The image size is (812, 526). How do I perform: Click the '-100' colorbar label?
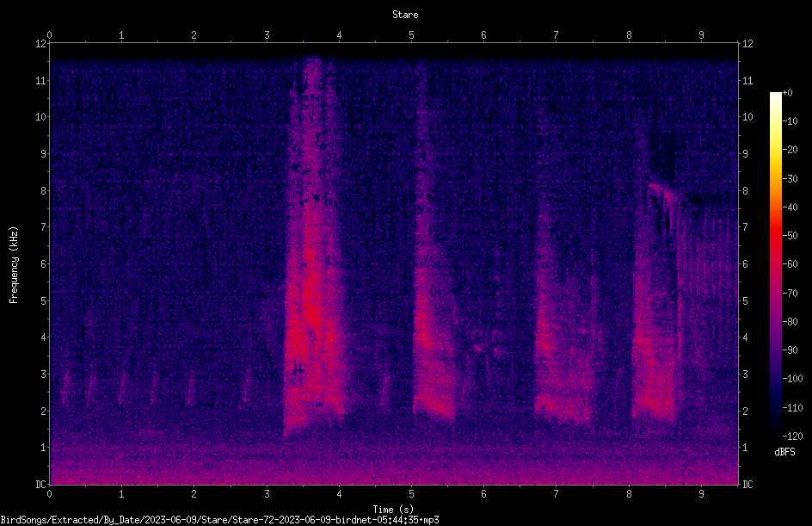pos(792,378)
